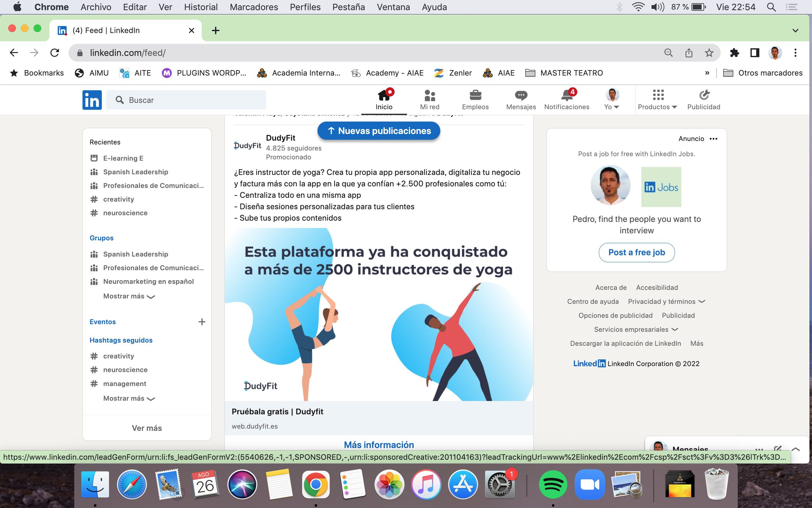Show hidden bookmarks with the chevron
812x508 pixels.
pos(707,73)
